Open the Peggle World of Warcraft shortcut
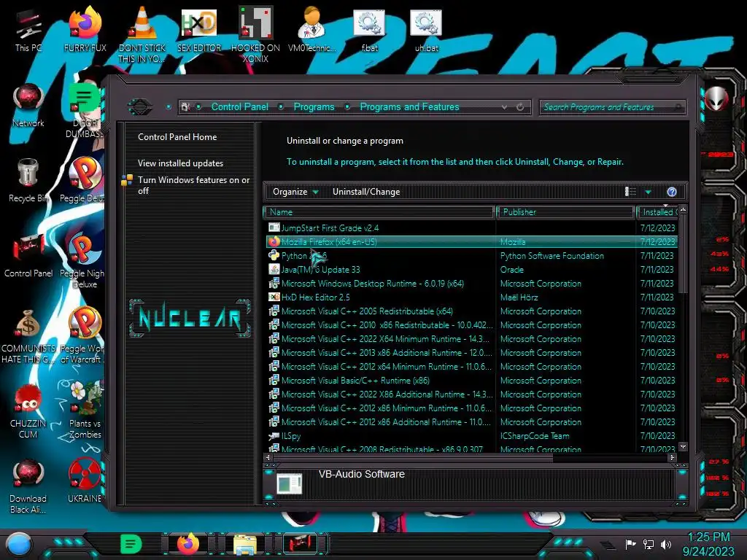Screen dimensions: 747x560 pyautogui.click(x=84, y=335)
